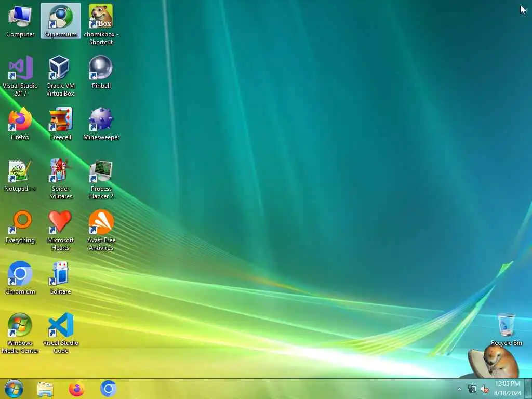Select the Microsoft Hearts icon
Screen dimensions: 532x399
coord(60,231)
